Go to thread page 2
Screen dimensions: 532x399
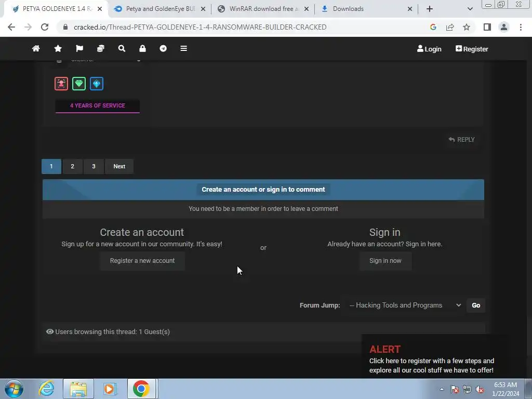point(72,166)
